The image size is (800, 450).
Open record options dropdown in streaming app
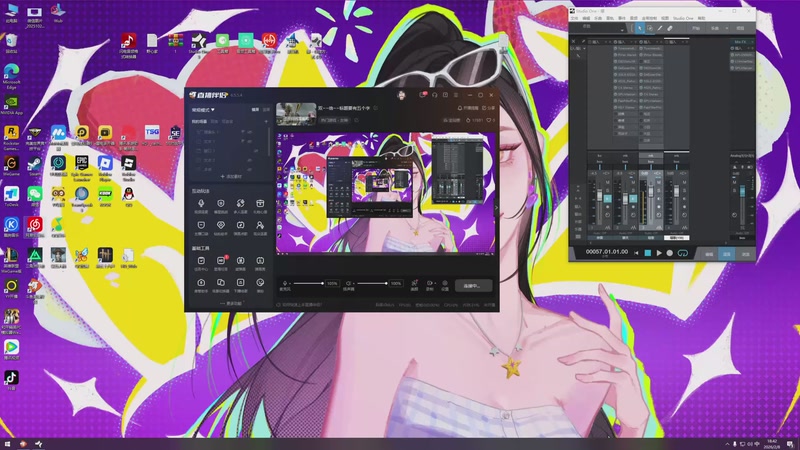[x=436, y=283]
